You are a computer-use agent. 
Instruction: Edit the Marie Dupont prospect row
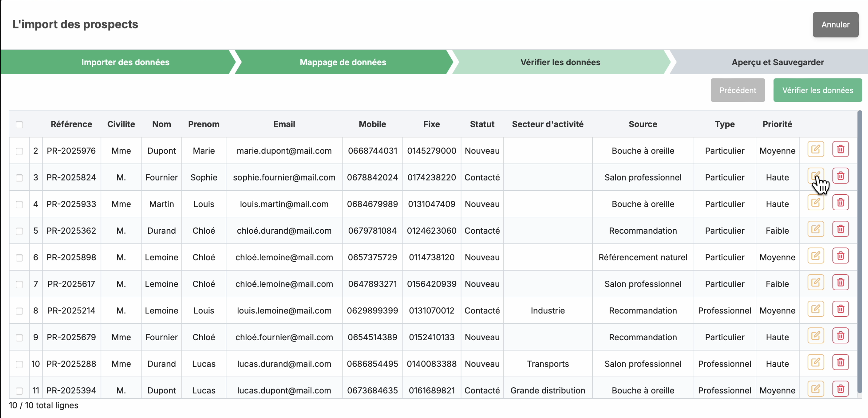[816, 149]
